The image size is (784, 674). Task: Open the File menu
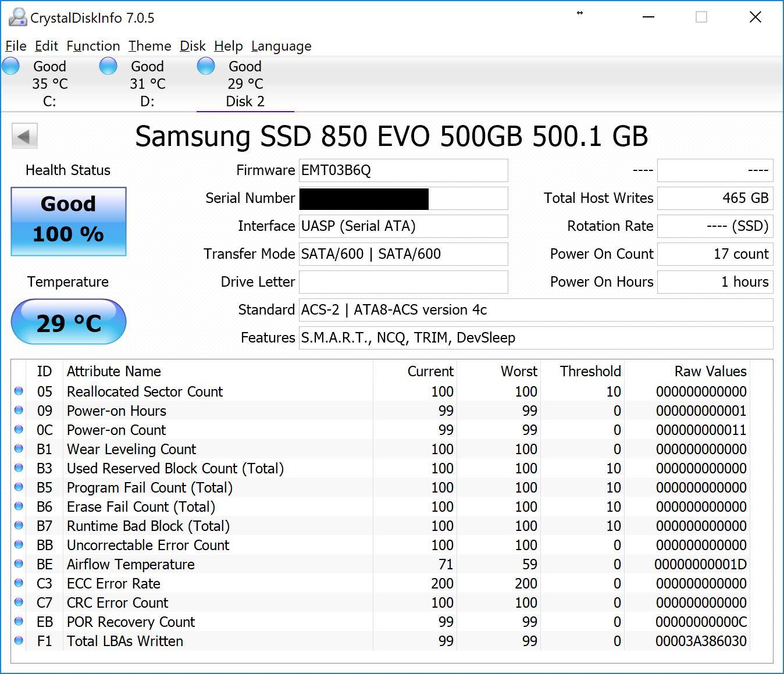pyautogui.click(x=16, y=46)
